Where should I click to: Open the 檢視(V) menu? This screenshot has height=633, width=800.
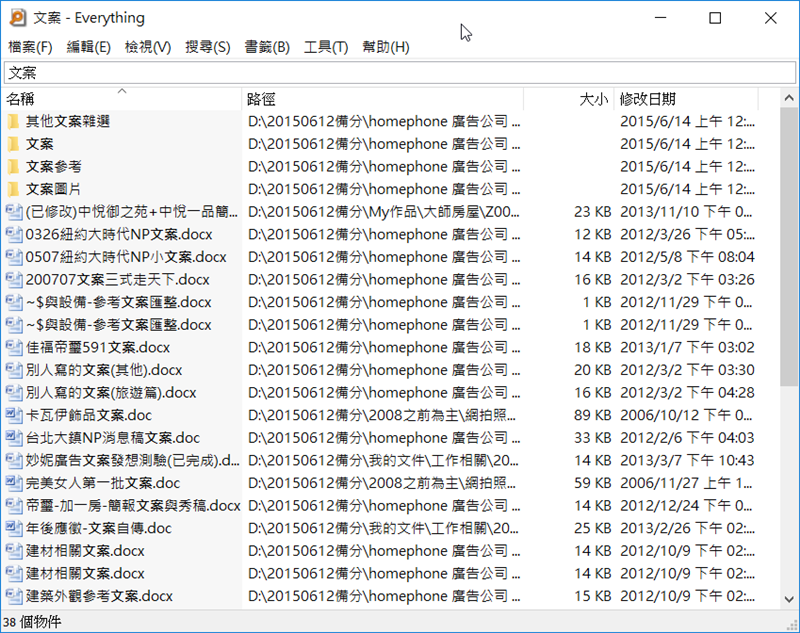tap(148, 47)
